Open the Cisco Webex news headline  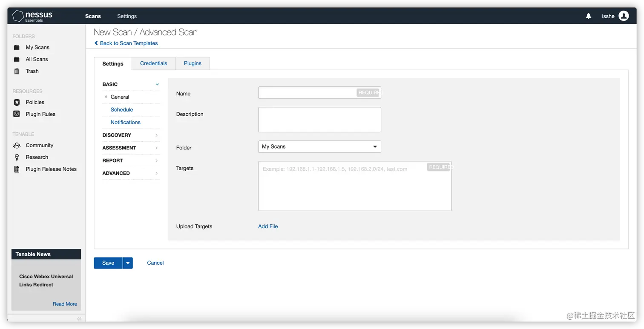(46, 280)
